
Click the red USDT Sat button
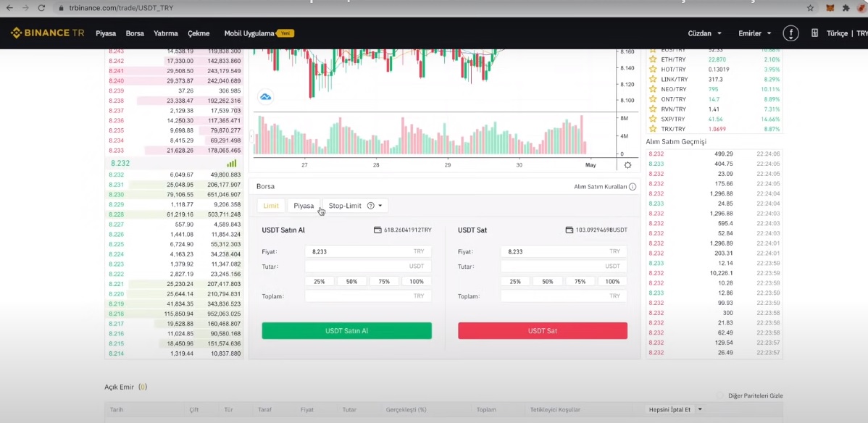coord(543,330)
